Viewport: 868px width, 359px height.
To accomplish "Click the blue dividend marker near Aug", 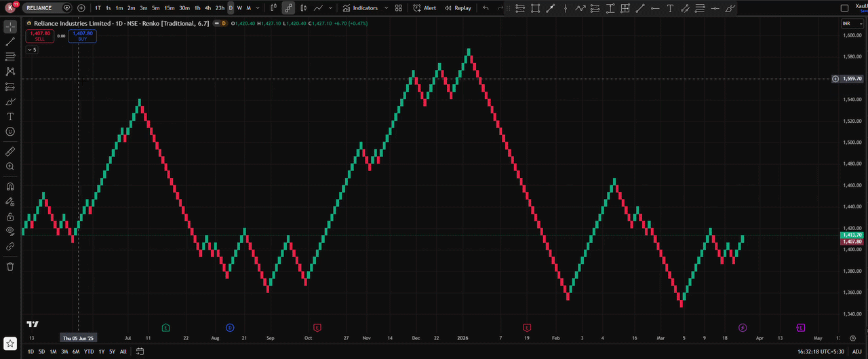I will [230, 328].
